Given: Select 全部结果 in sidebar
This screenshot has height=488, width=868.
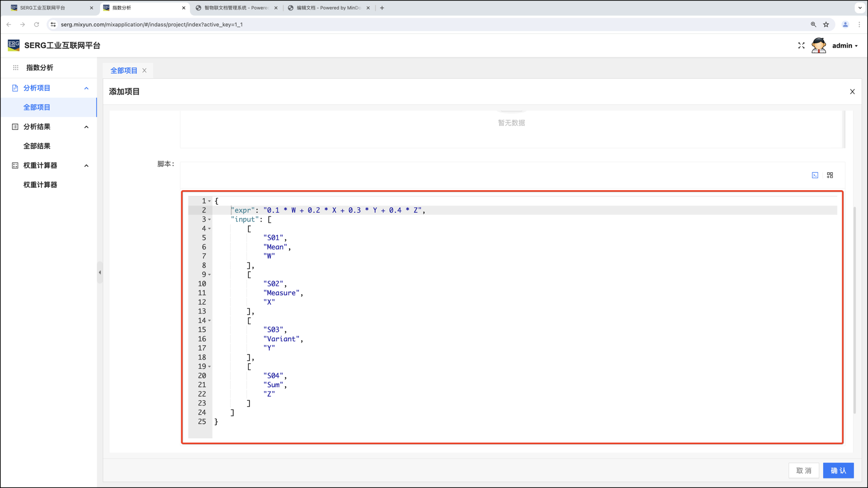Looking at the screenshot, I should (37, 146).
